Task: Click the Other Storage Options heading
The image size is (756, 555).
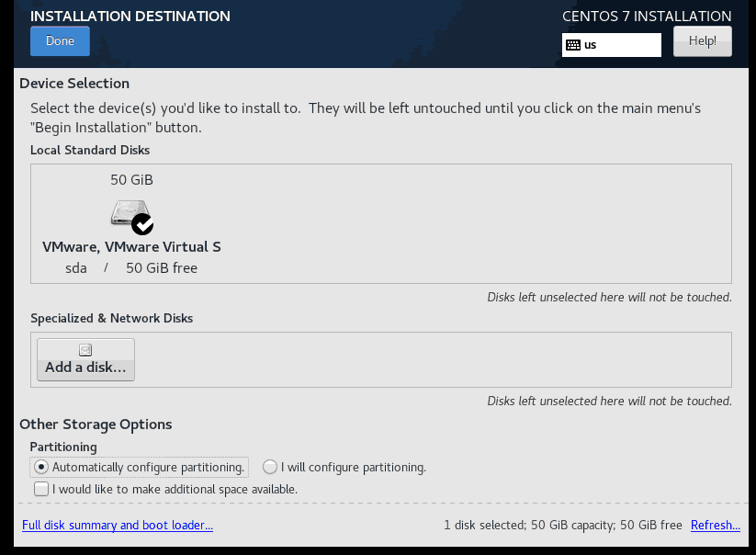Action: pos(96,425)
